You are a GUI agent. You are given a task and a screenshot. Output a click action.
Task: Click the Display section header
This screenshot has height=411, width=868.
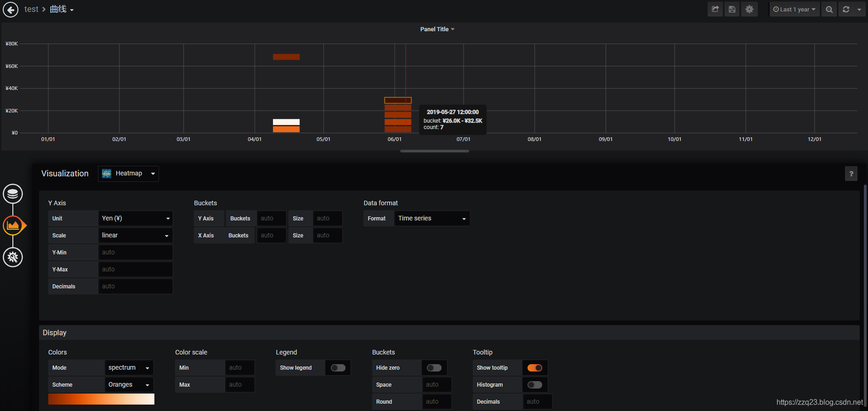449,332
